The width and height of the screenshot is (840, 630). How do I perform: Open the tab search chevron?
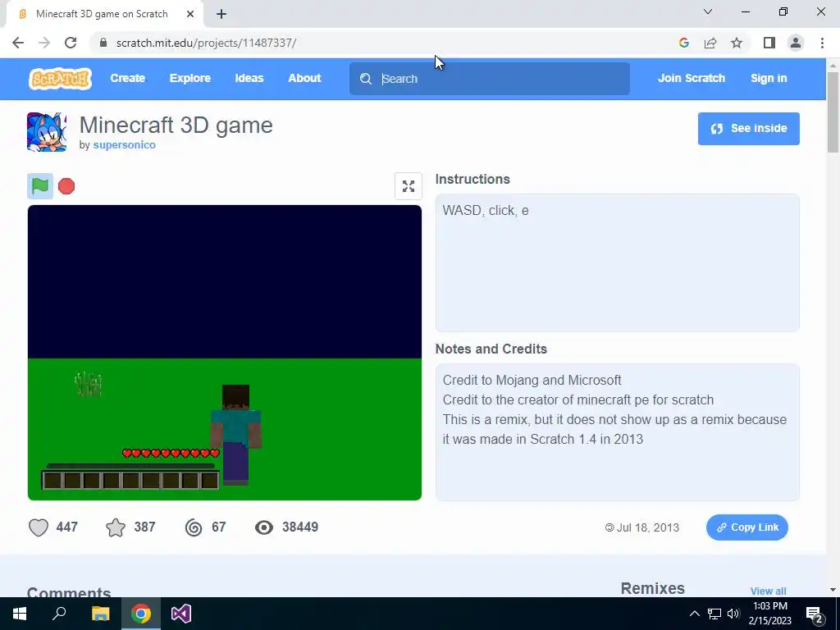(708, 11)
